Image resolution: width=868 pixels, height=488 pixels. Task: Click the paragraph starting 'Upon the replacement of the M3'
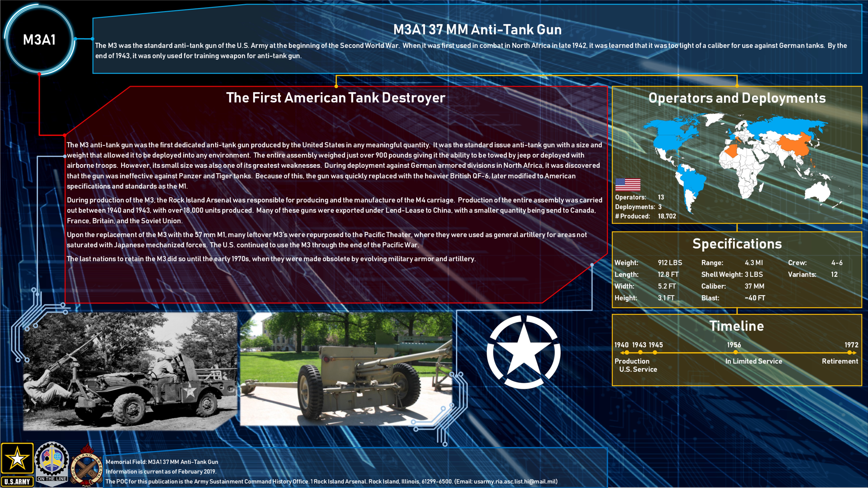click(327, 239)
